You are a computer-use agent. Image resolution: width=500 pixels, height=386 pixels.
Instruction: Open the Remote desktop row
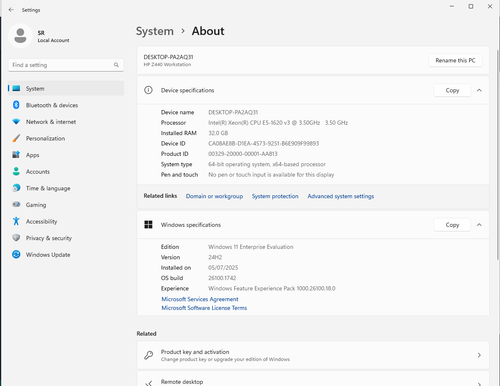(x=313, y=379)
